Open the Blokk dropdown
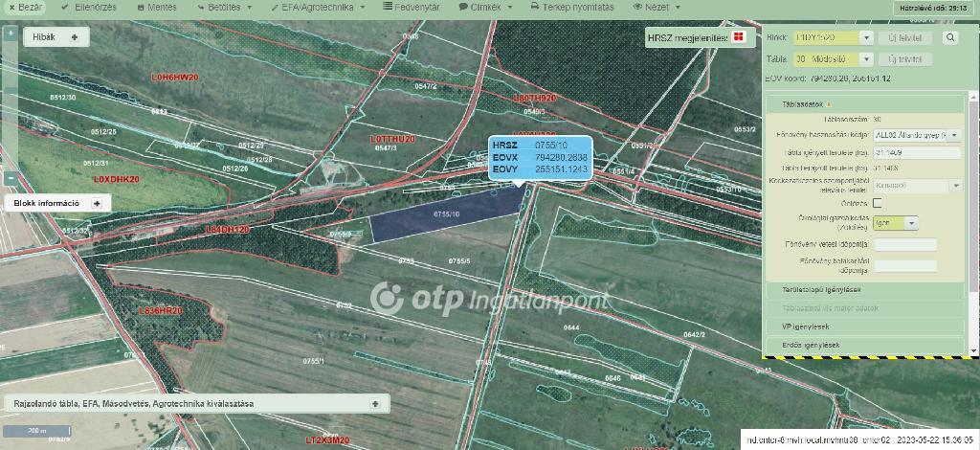980x450 pixels. pyautogui.click(x=866, y=38)
